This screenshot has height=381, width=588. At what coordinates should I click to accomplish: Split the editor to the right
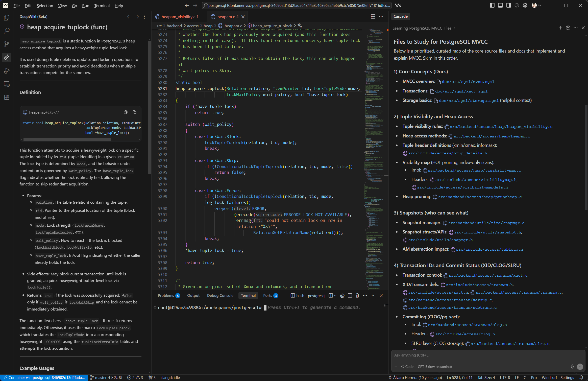pos(373,17)
